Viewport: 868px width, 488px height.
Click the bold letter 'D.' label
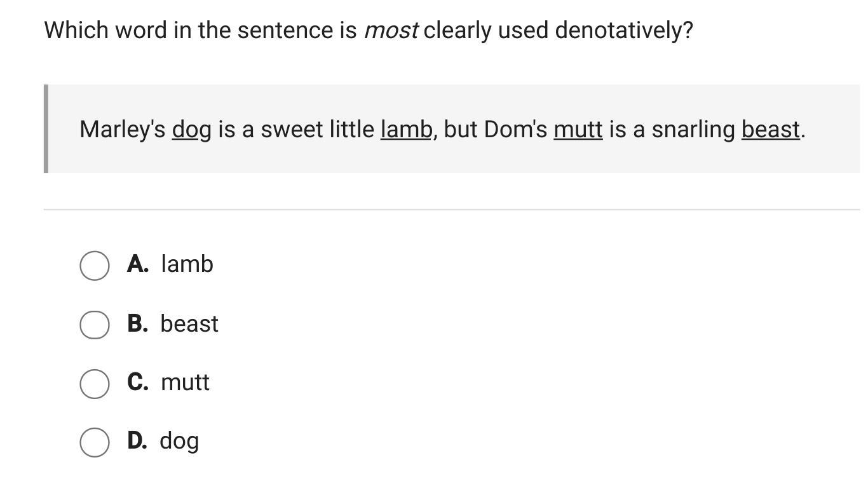(137, 440)
